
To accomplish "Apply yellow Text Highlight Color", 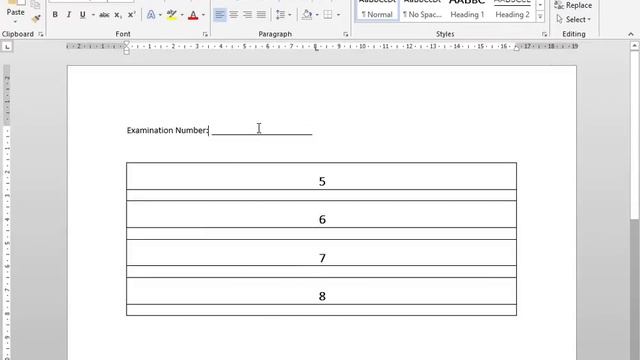I will pyautogui.click(x=172, y=15).
